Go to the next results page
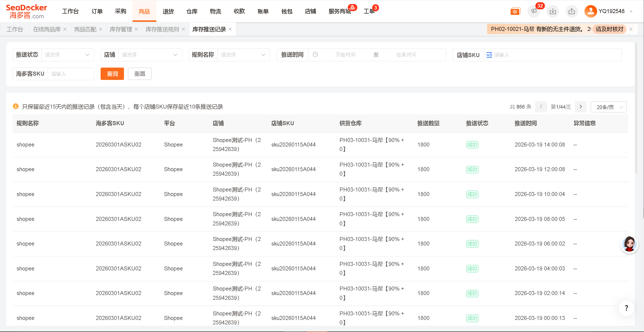 click(x=581, y=107)
